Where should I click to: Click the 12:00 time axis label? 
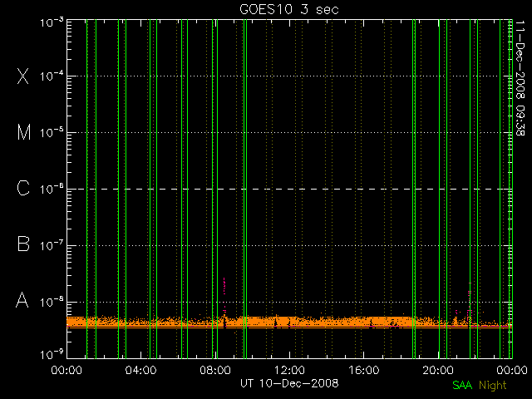click(289, 370)
